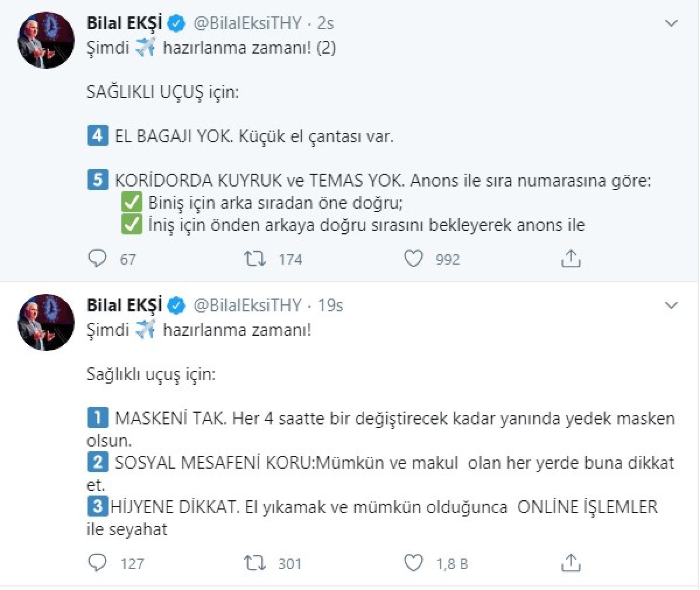Image resolution: width=700 pixels, height=590 pixels.
Task: Open Bilal EKŞİ's profile name link
Action: coord(124,23)
